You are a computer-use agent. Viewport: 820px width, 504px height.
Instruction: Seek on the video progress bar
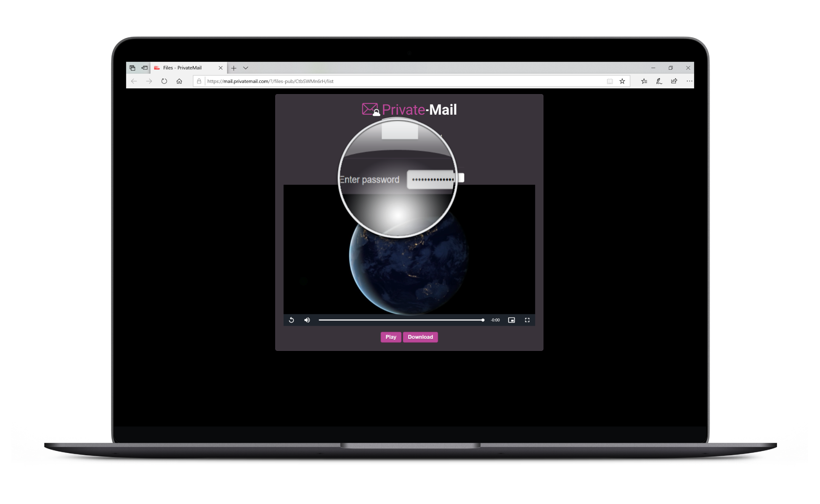pyautogui.click(x=401, y=320)
